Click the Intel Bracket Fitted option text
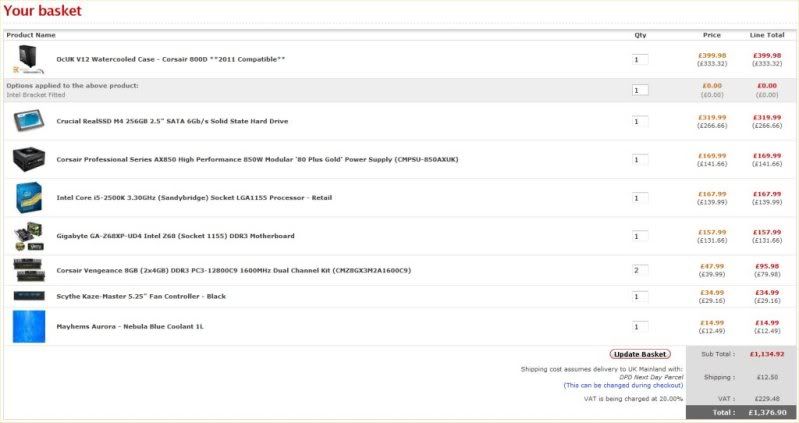Image resolution: width=799 pixels, height=423 pixels. tap(36, 95)
